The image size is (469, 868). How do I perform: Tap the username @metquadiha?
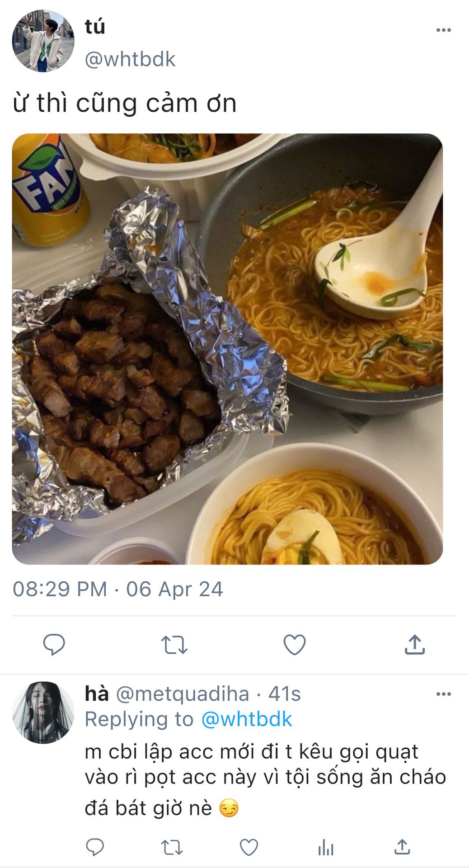(183, 694)
